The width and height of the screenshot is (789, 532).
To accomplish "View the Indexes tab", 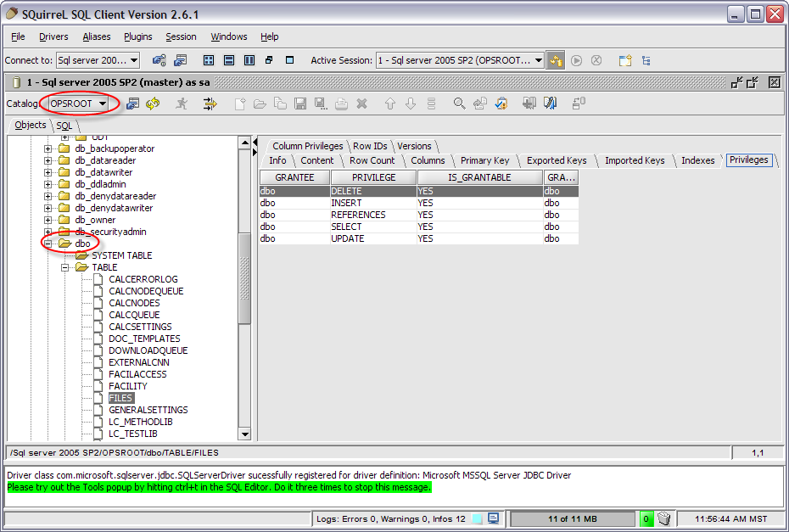I will (698, 160).
